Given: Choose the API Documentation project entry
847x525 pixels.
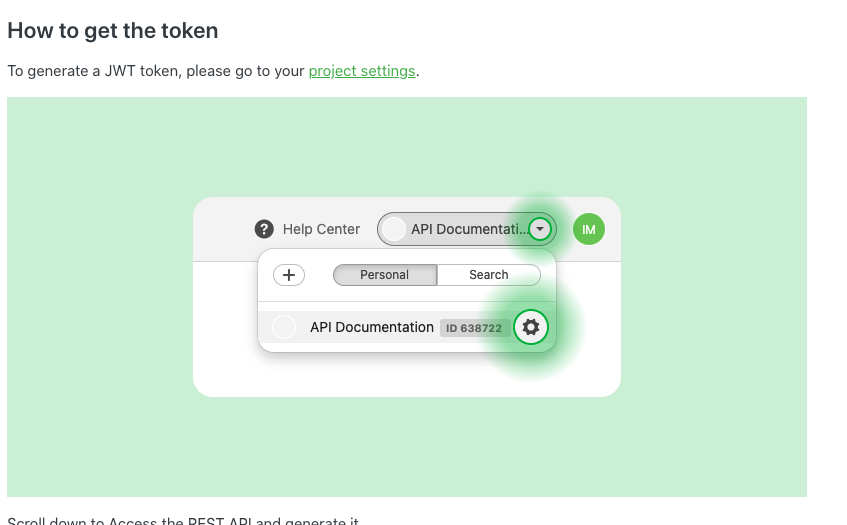Looking at the screenshot, I should pyautogui.click(x=372, y=327).
